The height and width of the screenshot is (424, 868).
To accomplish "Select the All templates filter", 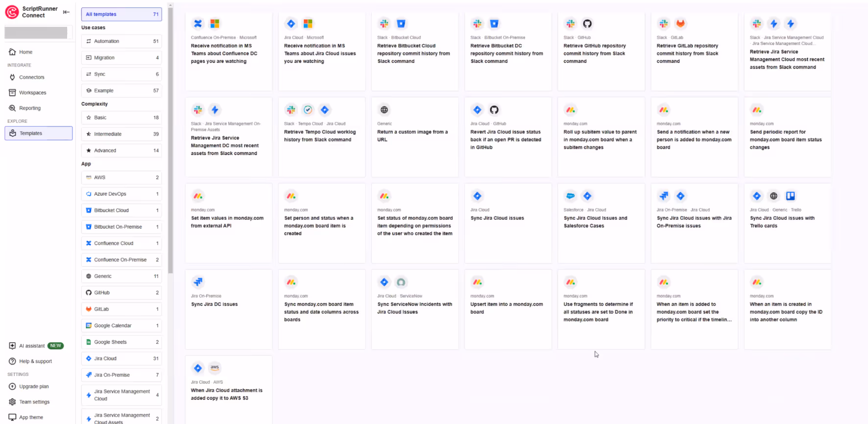I will click(121, 14).
